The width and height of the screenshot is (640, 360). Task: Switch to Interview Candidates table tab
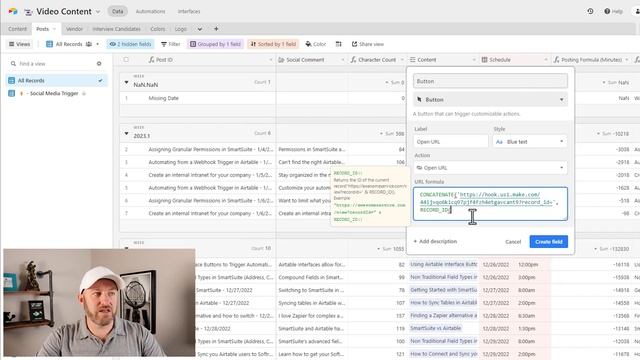(116, 29)
